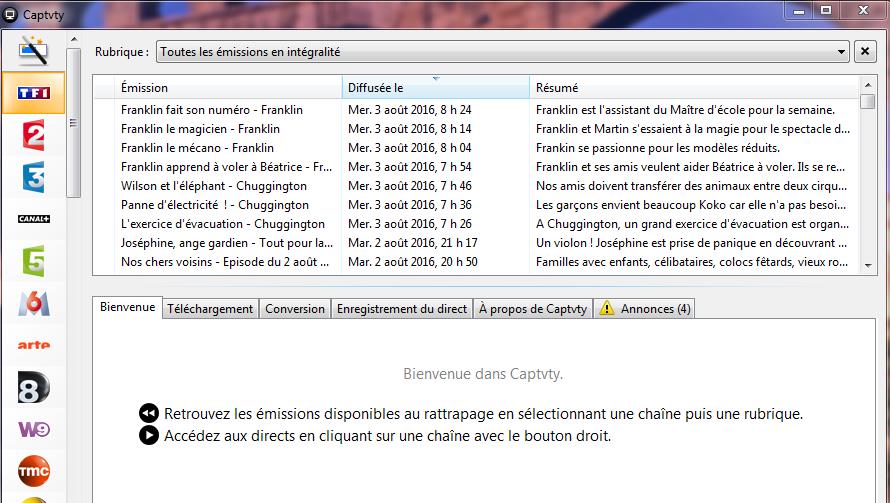Click the program list scroll down arrow
Image resolution: width=890 pixels, height=503 pixels.
click(x=868, y=266)
